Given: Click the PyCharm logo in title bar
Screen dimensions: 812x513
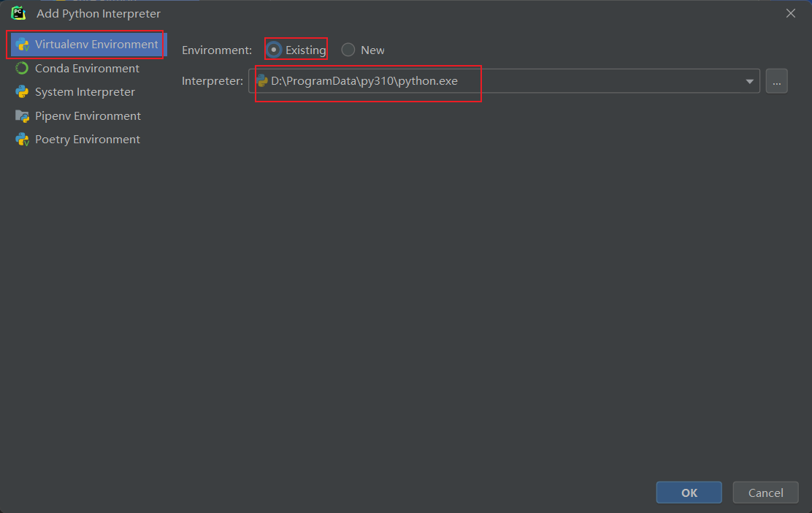Looking at the screenshot, I should (x=18, y=13).
